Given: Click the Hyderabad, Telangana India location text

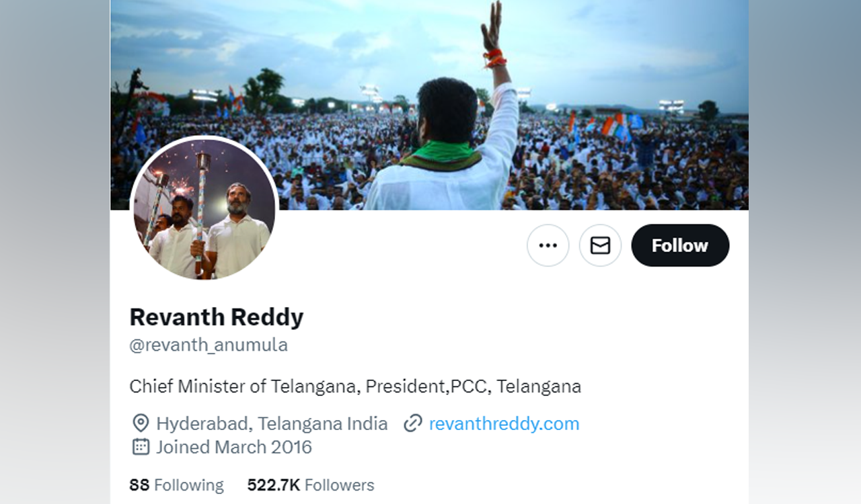Looking at the screenshot, I should click(x=271, y=423).
